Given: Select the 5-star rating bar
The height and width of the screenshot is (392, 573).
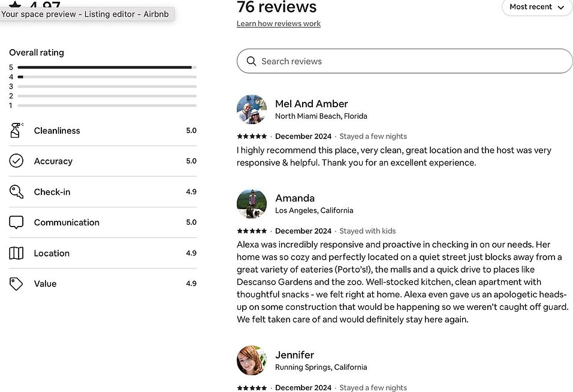Looking at the screenshot, I should tap(107, 67).
